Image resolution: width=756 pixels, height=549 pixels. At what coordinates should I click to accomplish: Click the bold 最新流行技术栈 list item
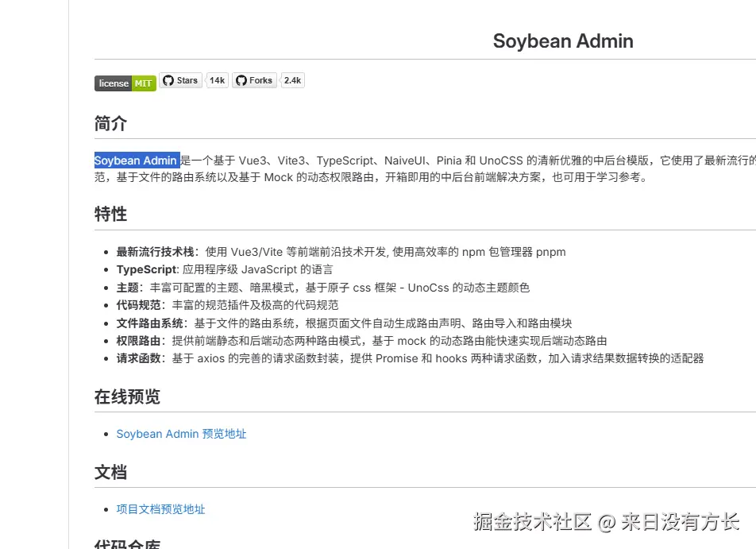156,252
